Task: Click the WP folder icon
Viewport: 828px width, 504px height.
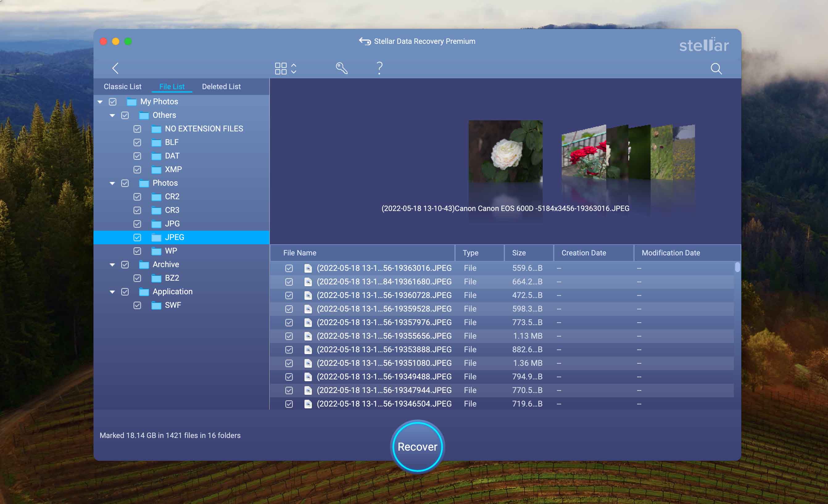Action: [x=156, y=251]
